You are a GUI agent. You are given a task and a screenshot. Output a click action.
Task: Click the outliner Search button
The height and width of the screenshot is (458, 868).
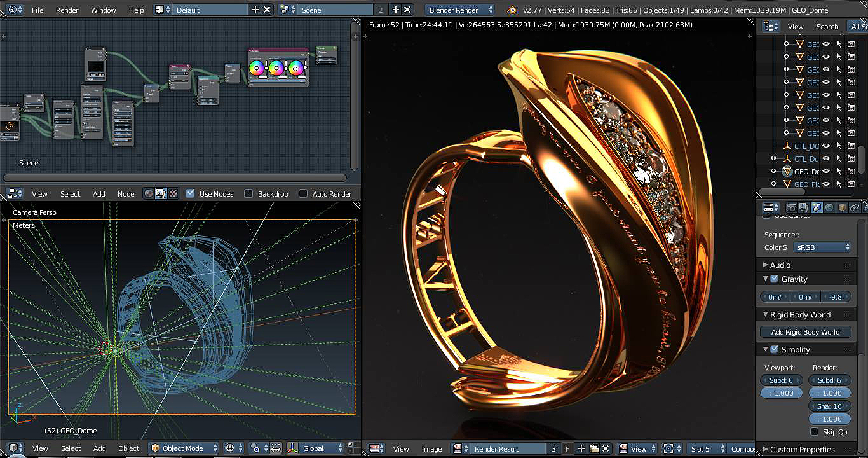(x=827, y=26)
